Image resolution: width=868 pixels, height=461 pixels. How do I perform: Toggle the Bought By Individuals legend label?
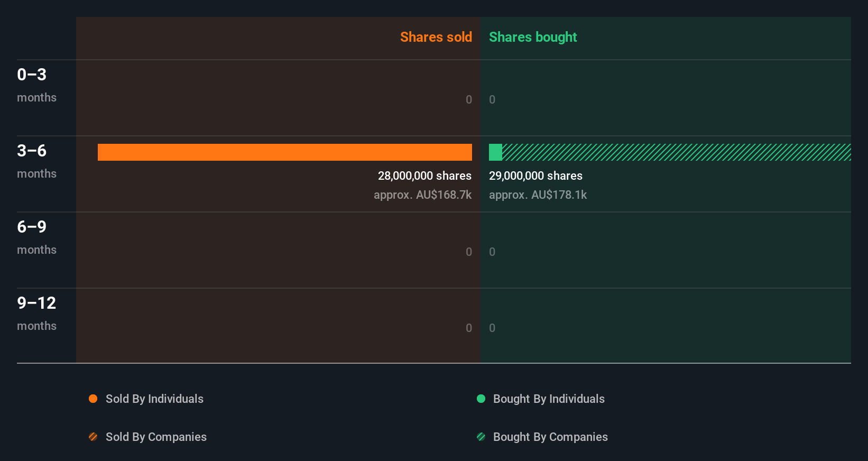pyautogui.click(x=549, y=399)
